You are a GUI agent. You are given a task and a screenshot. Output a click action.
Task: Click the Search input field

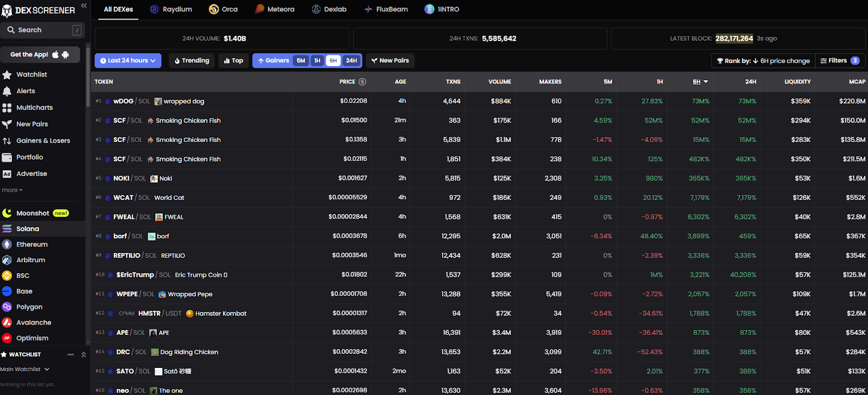pyautogui.click(x=42, y=30)
